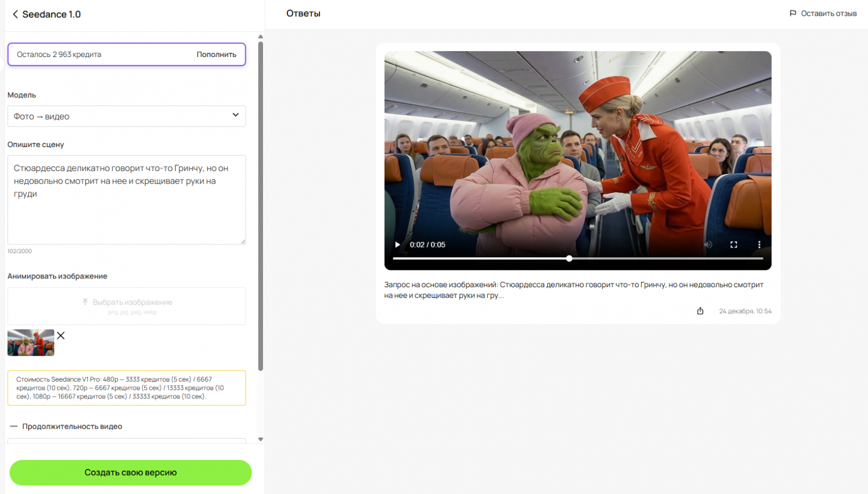Click the left panel scroll up arrow
The width and height of the screenshot is (868, 494).
pyautogui.click(x=260, y=37)
